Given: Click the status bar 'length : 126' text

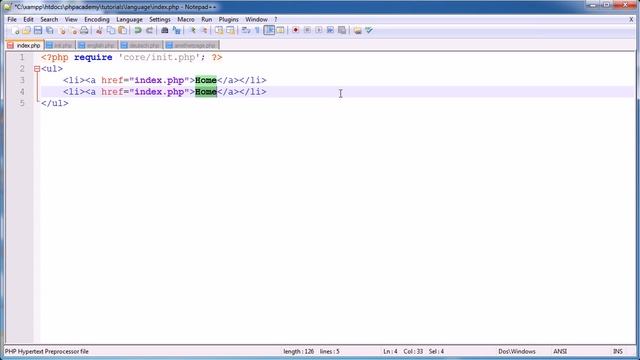Looking at the screenshot, I should [299, 351].
